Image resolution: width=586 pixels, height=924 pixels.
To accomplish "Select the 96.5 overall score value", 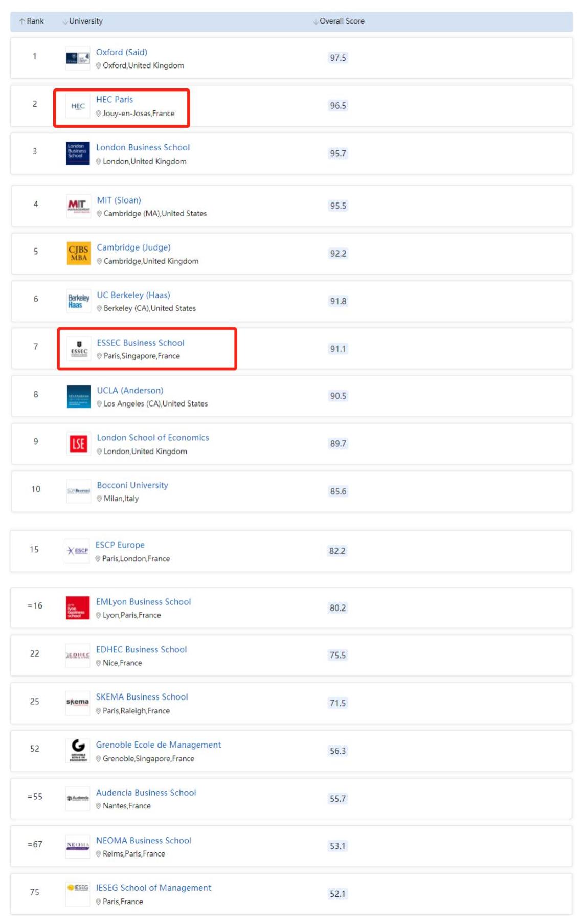I will click(x=338, y=106).
